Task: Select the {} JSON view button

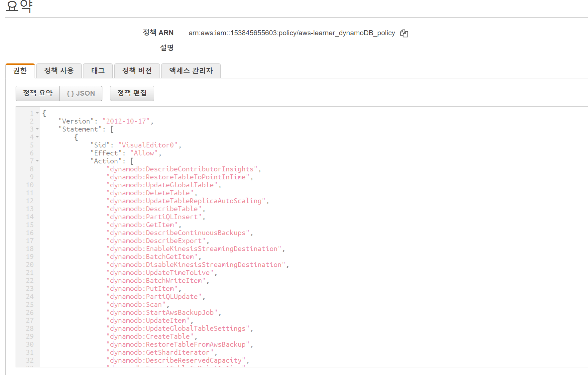Action: pyautogui.click(x=81, y=93)
